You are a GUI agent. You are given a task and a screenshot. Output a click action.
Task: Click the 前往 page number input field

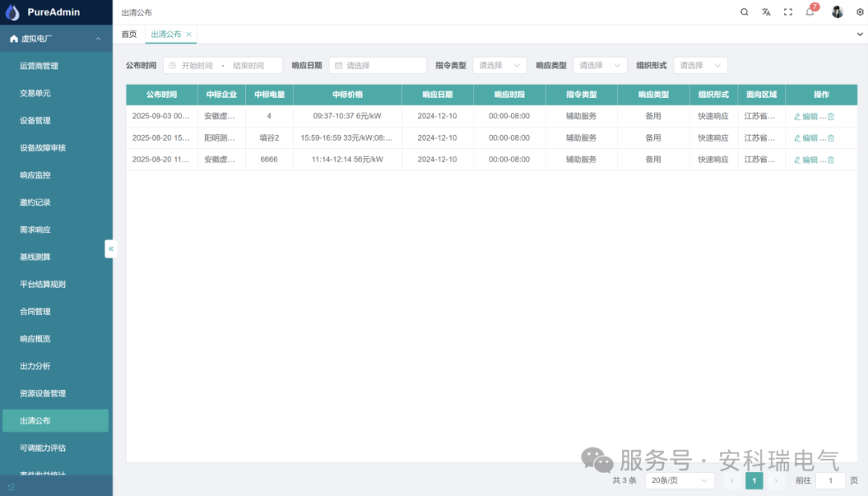(830, 480)
